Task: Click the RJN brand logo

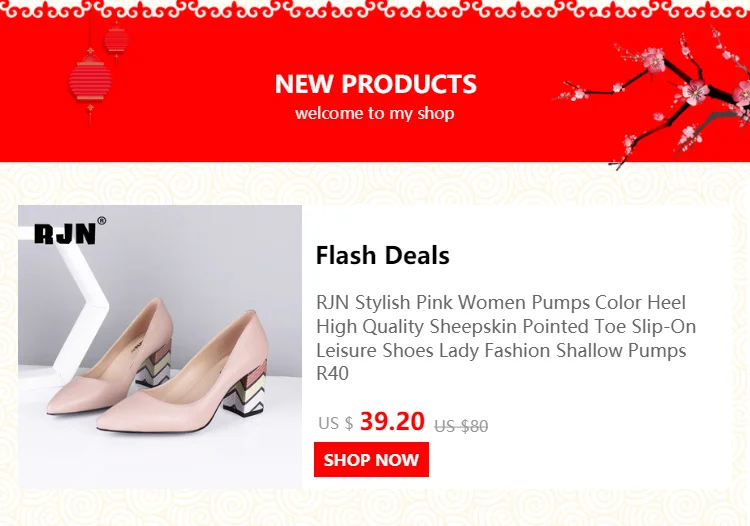Action: [x=64, y=234]
